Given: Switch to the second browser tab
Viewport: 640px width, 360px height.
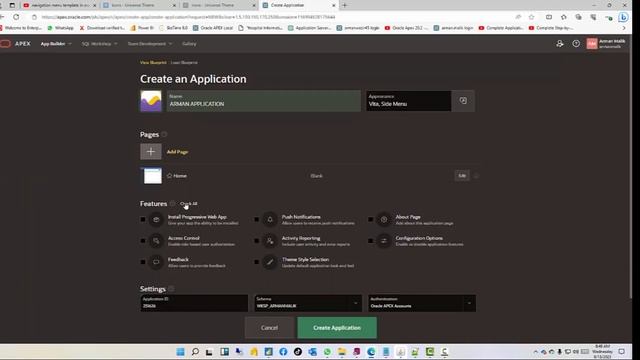Looking at the screenshot, I should (x=139, y=5).
